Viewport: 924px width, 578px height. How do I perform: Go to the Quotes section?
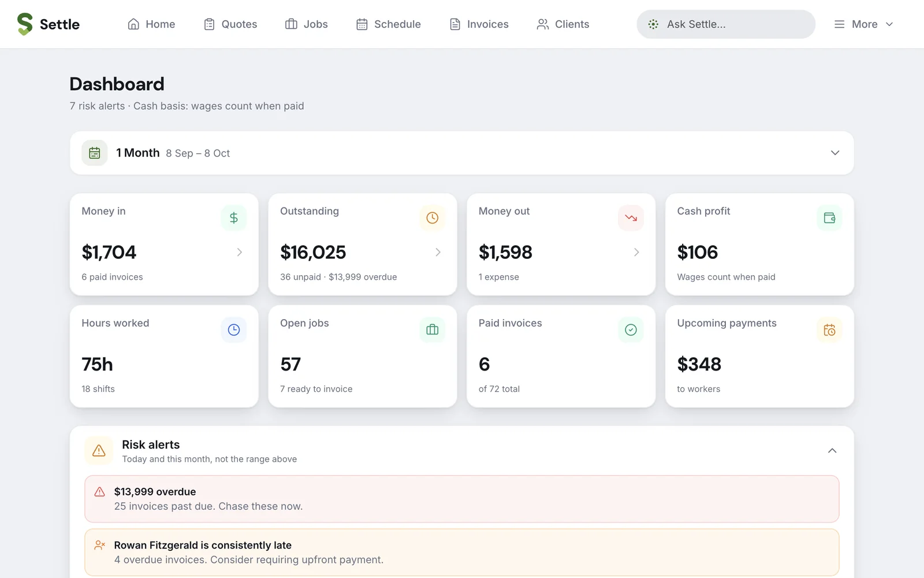coord(230,24)
